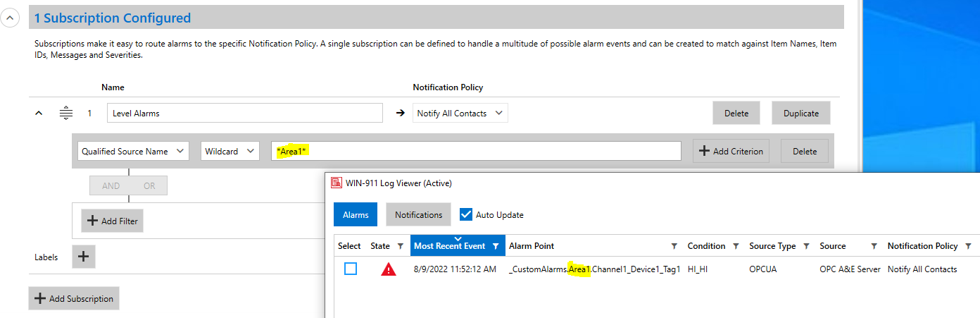Add a label with the plus button

83,257
